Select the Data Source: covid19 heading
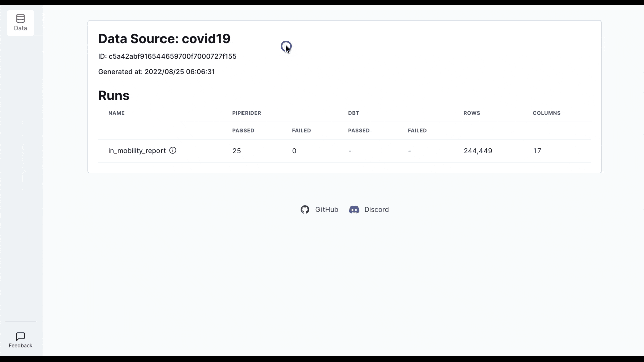The width and height of the screenshot is (644, 362). pyautogui.click(x=164, y=39)
